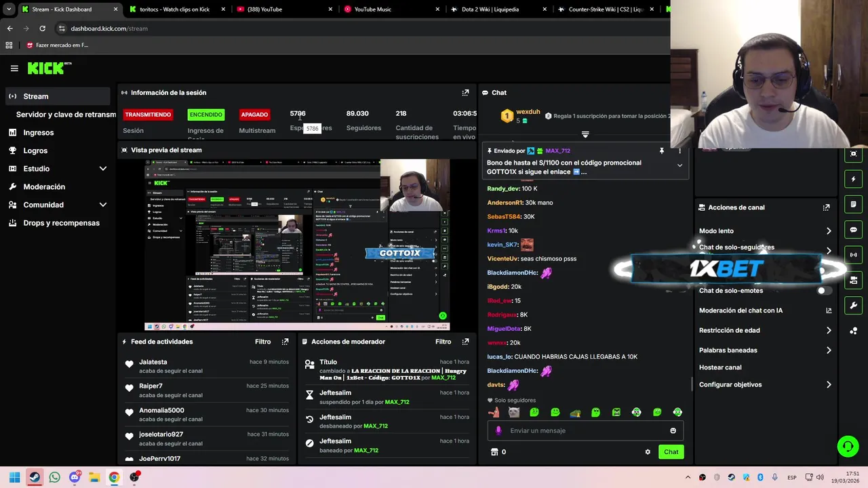Click the shop icon next to 0
The image size is (868, 488).
[x=494, y=452]
